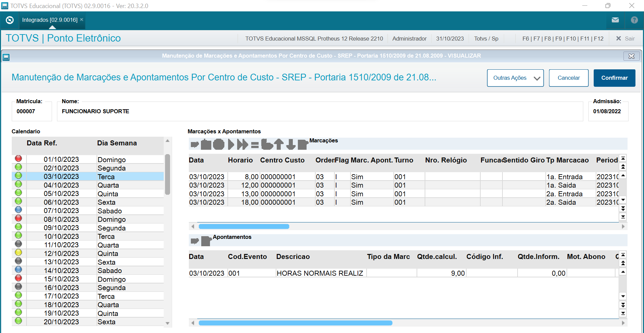Jump to last row in Apontamentos grid
Image resolution: width=644 pixels, height=333 pixels.
tap(623, 313)
